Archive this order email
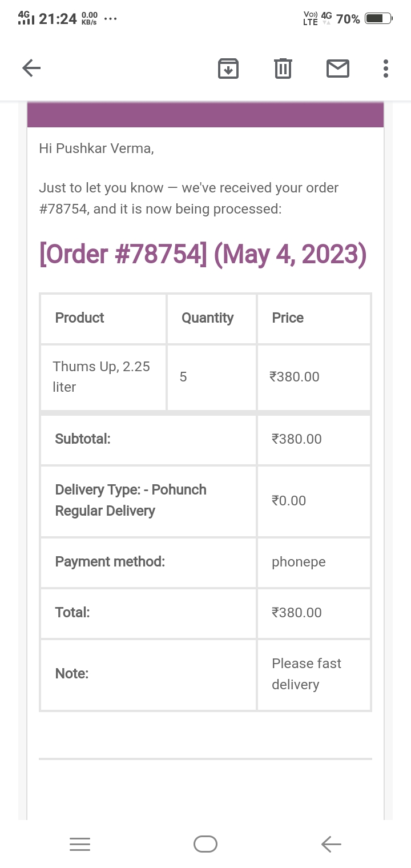Viewport: 411px width, 868px height. tap(228, 69)
